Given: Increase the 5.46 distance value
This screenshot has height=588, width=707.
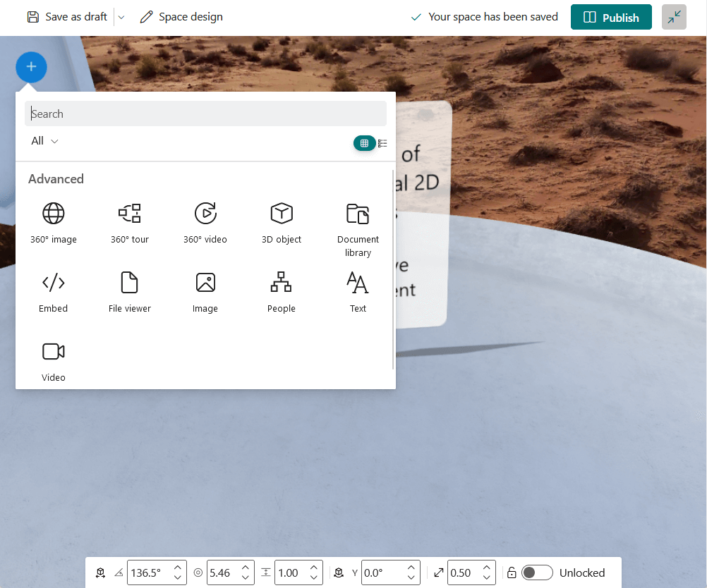Looking at the screenshot, I should (246, 568).
